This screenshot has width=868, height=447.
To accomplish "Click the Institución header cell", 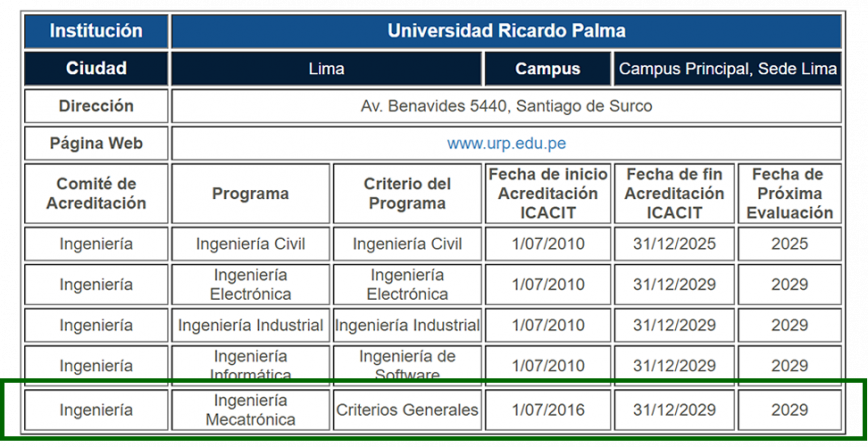I will point(96,31).
